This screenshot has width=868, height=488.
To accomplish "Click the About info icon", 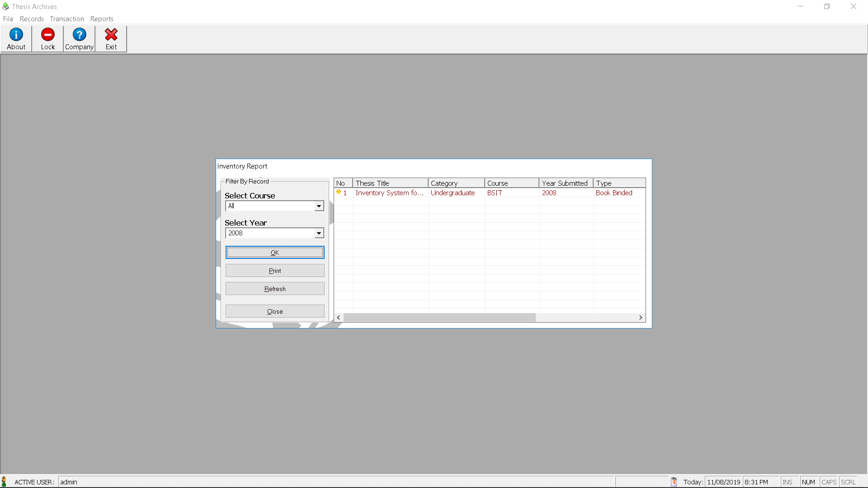I will point(16,35).
